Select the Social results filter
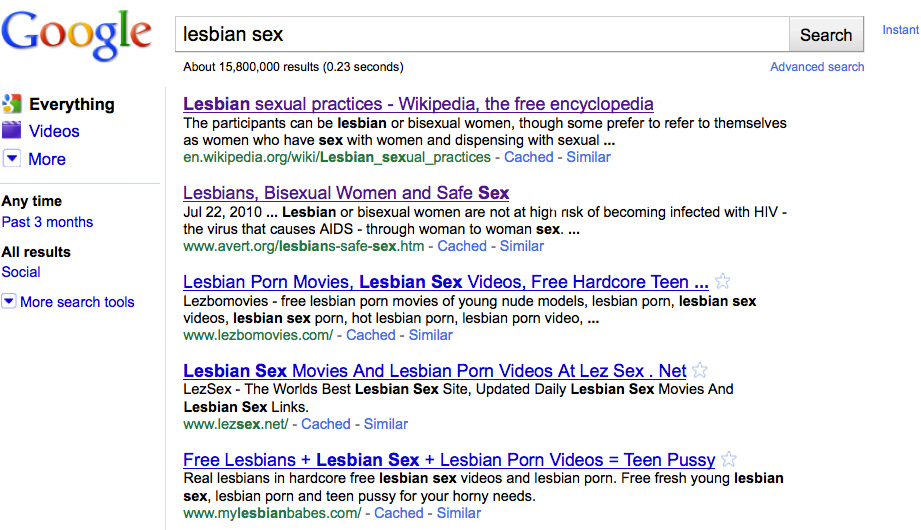 tap(21, 272)
